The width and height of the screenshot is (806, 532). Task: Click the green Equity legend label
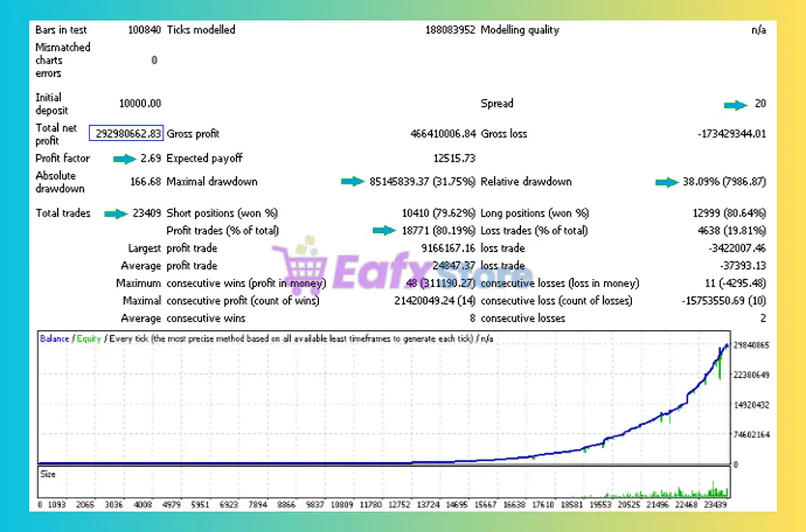tap(89, 339)
